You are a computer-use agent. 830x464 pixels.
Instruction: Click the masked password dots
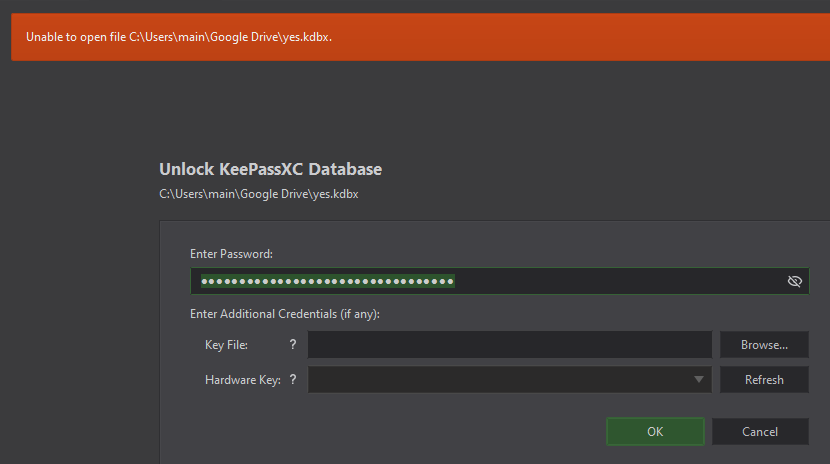[x=328, y=281]
